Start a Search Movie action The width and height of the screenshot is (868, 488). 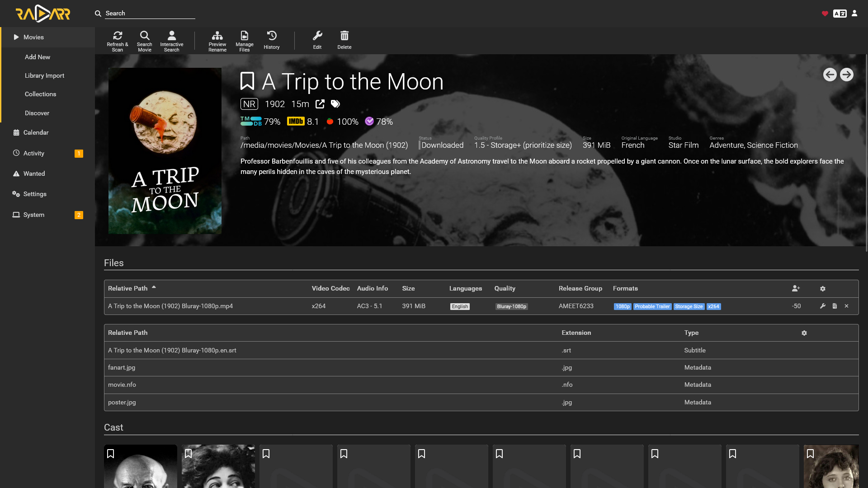point(145,41)
